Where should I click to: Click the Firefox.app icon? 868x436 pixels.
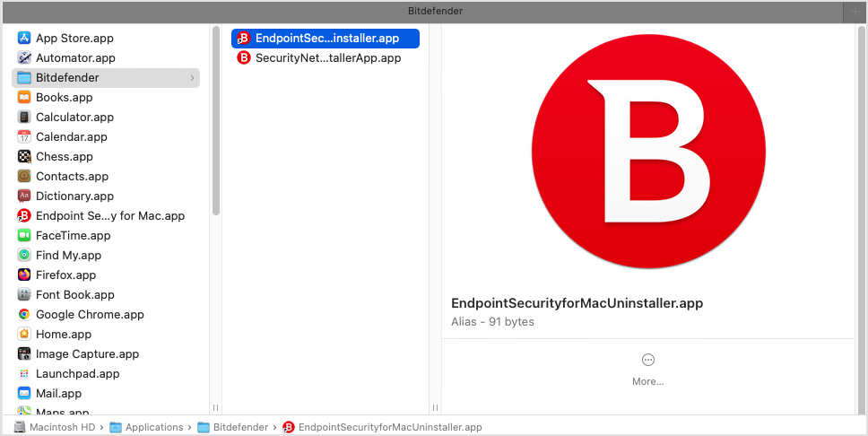(24, 275)
